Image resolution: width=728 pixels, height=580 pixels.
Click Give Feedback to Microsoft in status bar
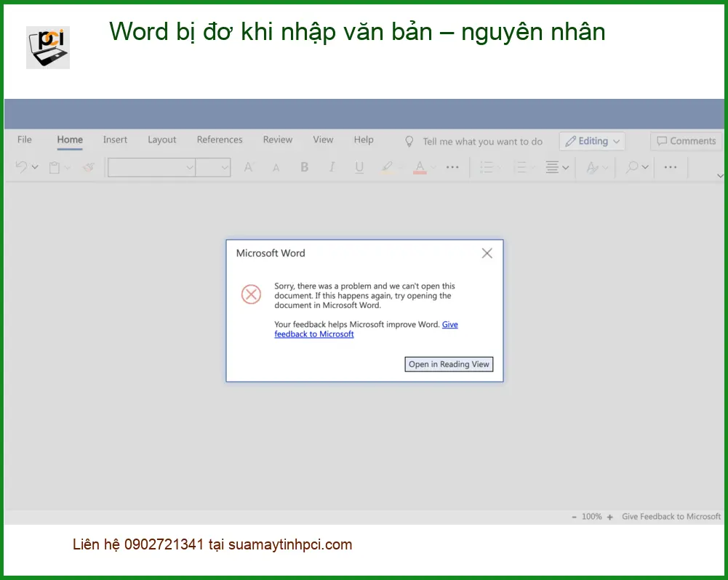671,517
